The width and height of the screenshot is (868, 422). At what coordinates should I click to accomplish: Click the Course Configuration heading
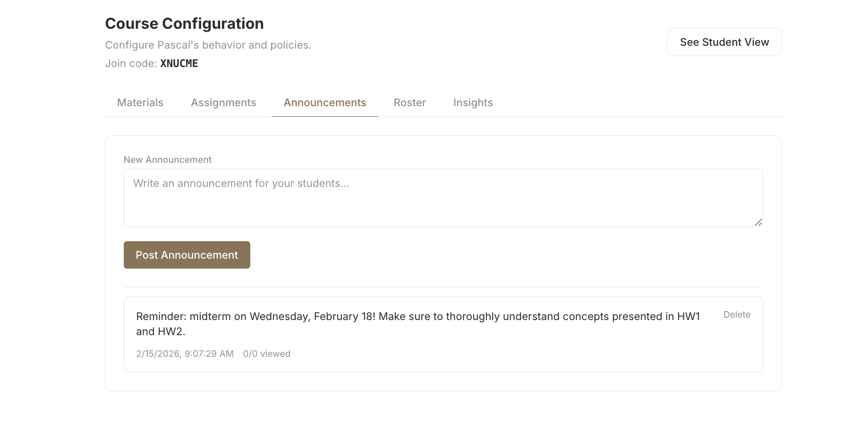coord(184,24)
